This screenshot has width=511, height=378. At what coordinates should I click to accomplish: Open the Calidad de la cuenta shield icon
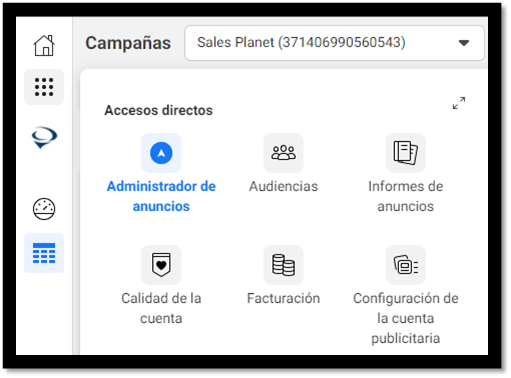[x=161, y=265]
